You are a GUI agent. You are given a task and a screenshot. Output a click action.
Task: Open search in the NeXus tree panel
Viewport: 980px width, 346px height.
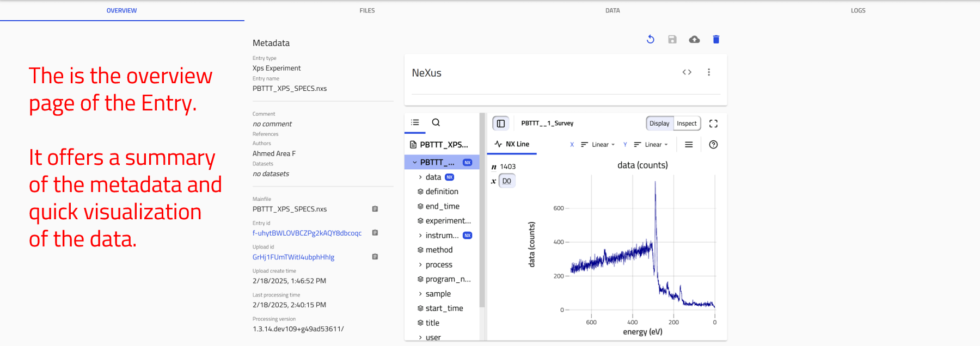(436, 123)
